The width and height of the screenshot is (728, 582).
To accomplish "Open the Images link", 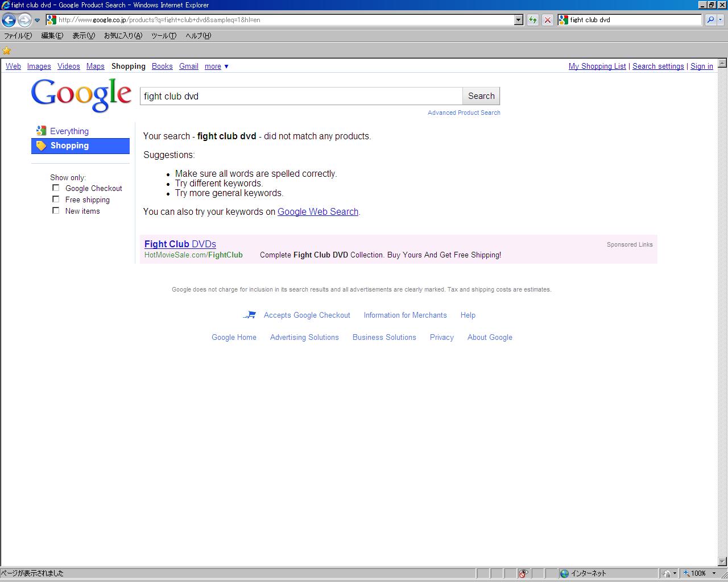I will pos(39,66).
